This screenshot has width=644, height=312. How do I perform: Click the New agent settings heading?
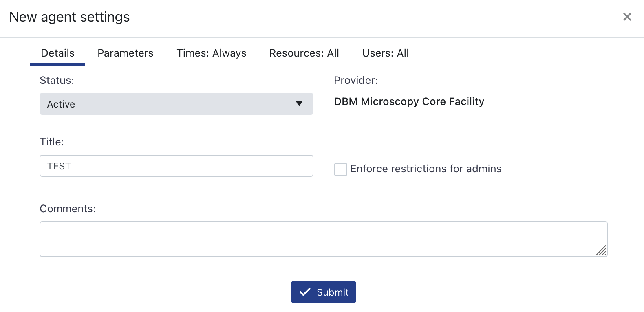69,17
